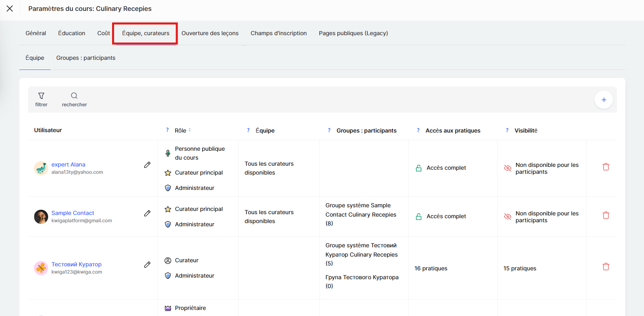Open help tooltip for Équipe column
Viewport: 644px width, 316px height.
(x=248, y=130)
